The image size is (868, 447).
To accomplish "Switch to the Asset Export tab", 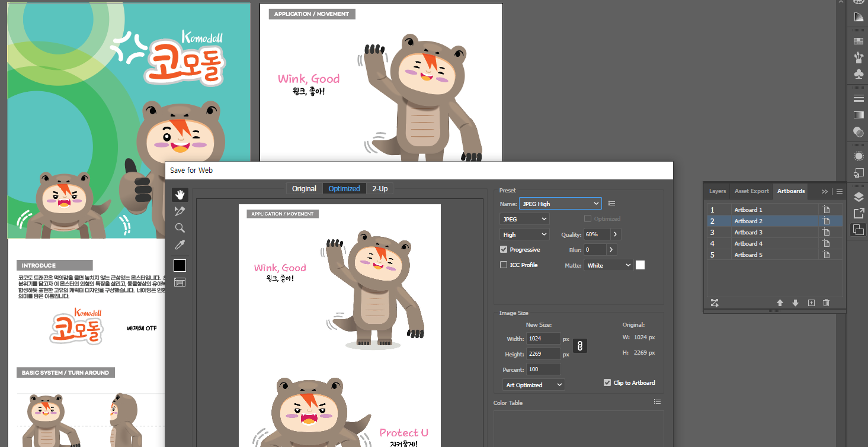I will (752, 191).
